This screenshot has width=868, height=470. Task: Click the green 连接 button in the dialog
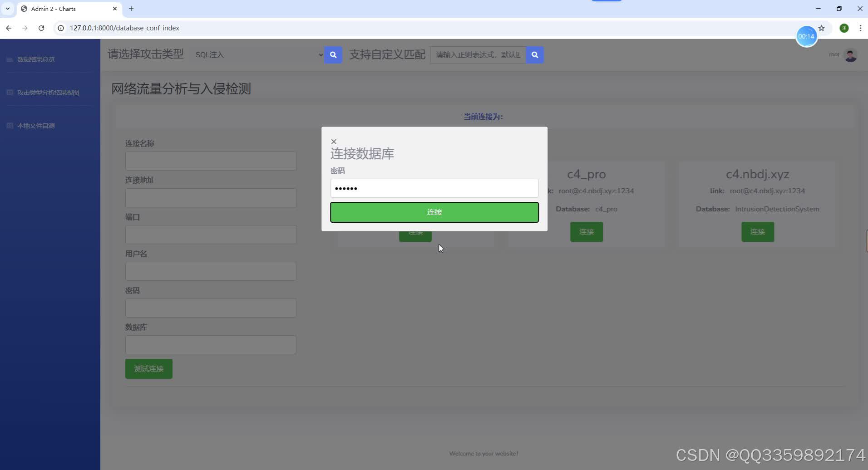[x=434, y=212]
